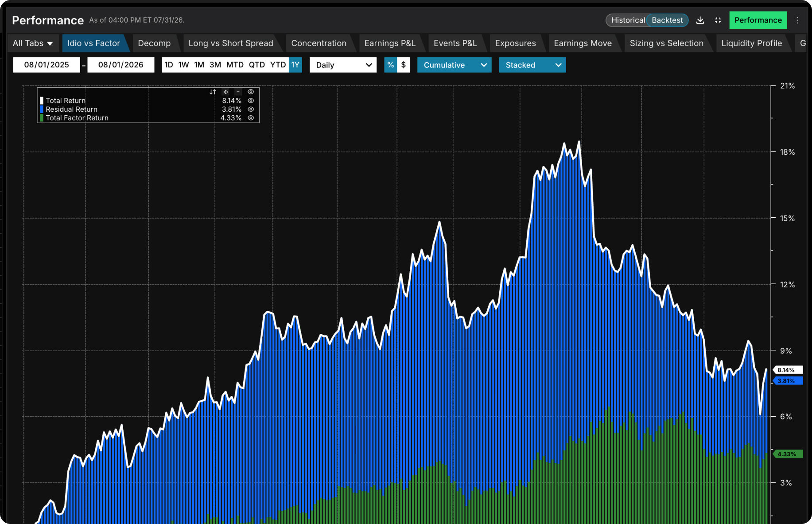Grab the legend move handle icon
The width and height of the screenshot is (812, 524).
click(225, 92)
